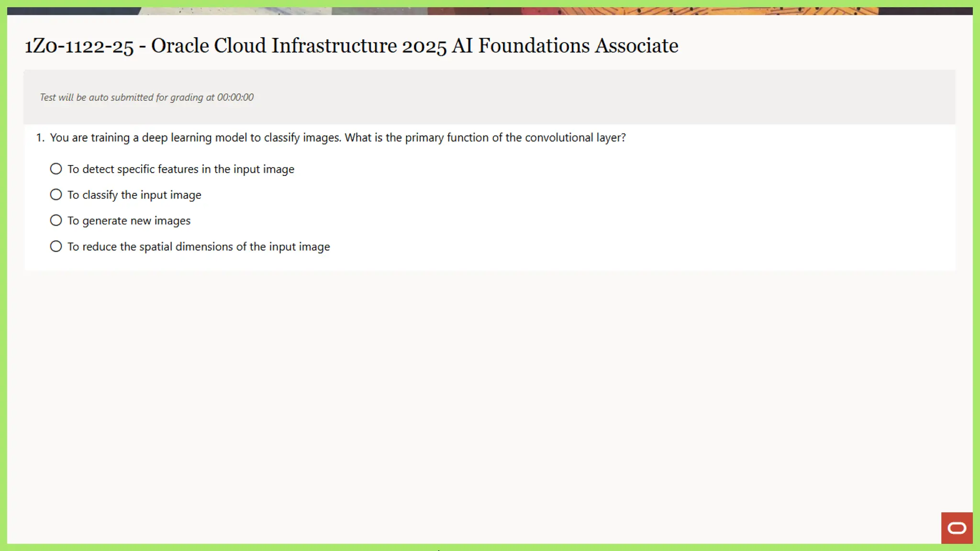Click the 'To classify the input image' label text
Screen dimensions: 980x551
pos(134,195)
